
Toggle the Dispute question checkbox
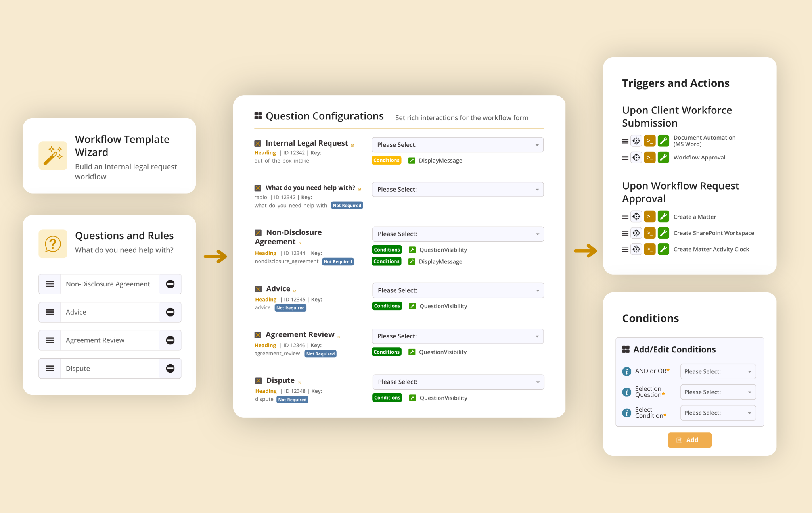259,381
